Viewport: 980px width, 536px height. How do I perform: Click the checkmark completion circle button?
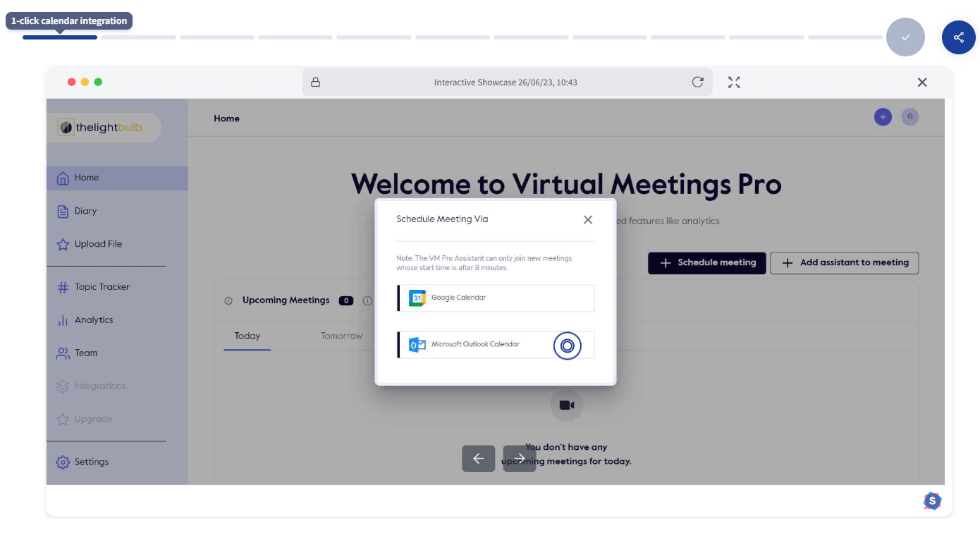click(x=905, y=37)
